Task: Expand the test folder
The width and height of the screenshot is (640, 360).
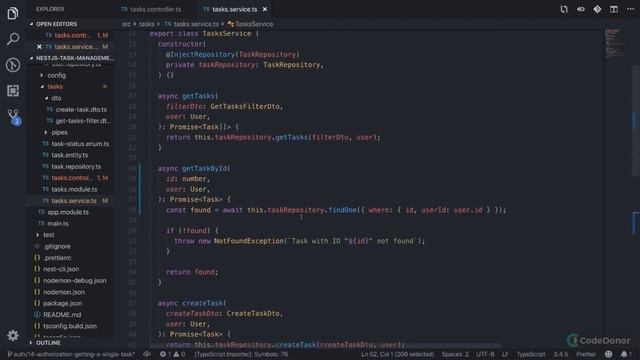Action: click(x=49, y=235)
